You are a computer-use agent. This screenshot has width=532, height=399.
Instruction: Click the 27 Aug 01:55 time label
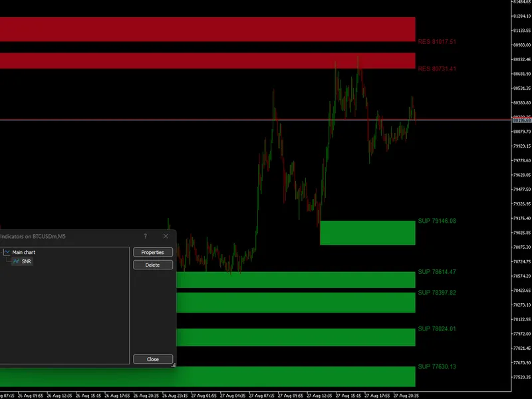204,396
